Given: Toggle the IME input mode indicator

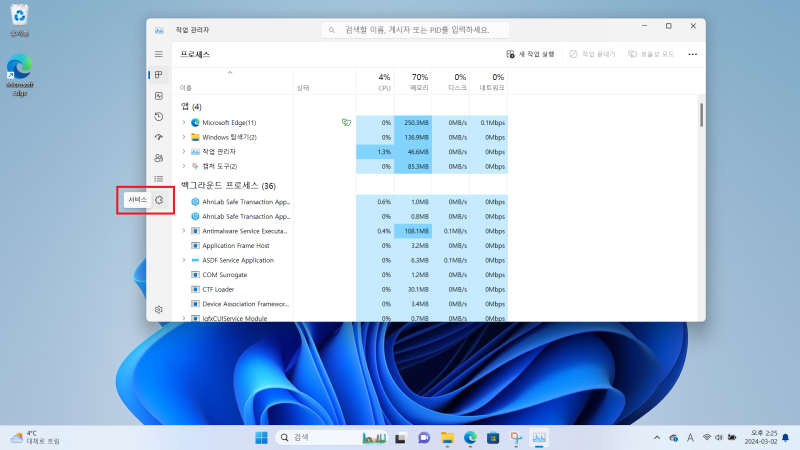Looking at the screenshot, I should [690, 438].
